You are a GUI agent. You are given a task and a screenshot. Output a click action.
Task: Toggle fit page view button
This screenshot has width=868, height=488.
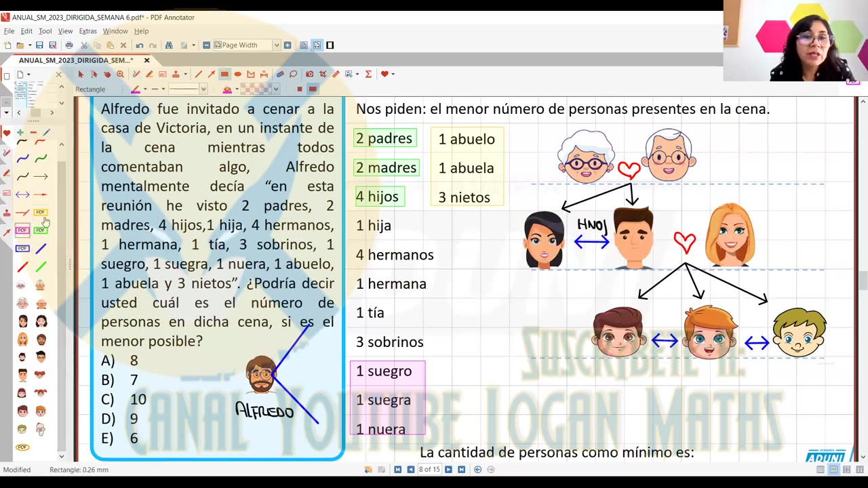[x=304, y=45]
